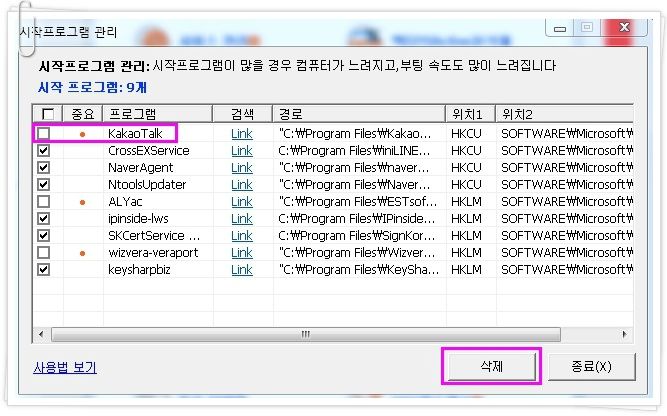
Task: Open the Link for KakaoTalk
Action: tap(242, 134)
